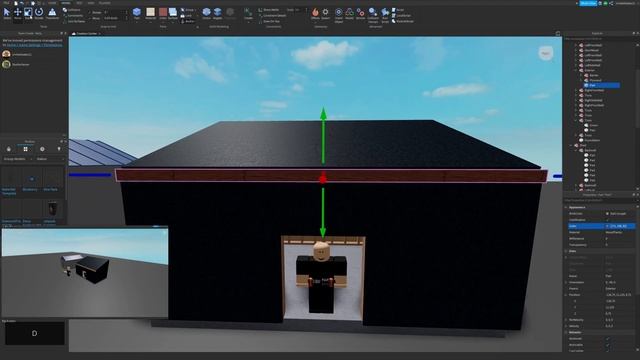This screenshot has height=360, width=640.
Task: Click the greyed-out Separate icon
Action: click(x=230, y=13)
